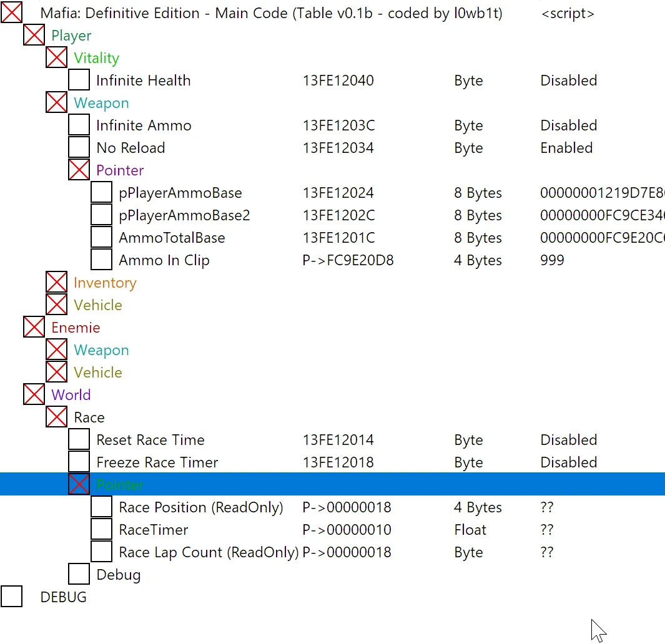
Task: Click address 13FE1201C of AmmoTotalBase
Action: pyautogui.click(x=338, y=238)
